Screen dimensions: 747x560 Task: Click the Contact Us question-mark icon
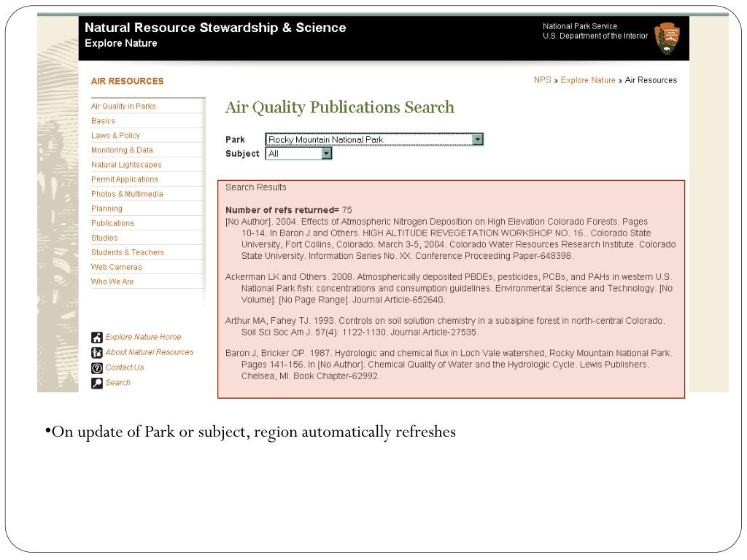pos(97,368)
